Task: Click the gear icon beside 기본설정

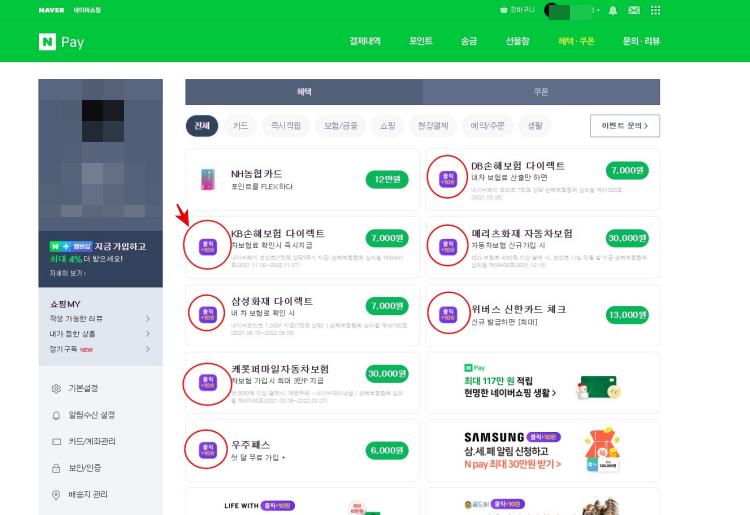Action: coord(56,389)
